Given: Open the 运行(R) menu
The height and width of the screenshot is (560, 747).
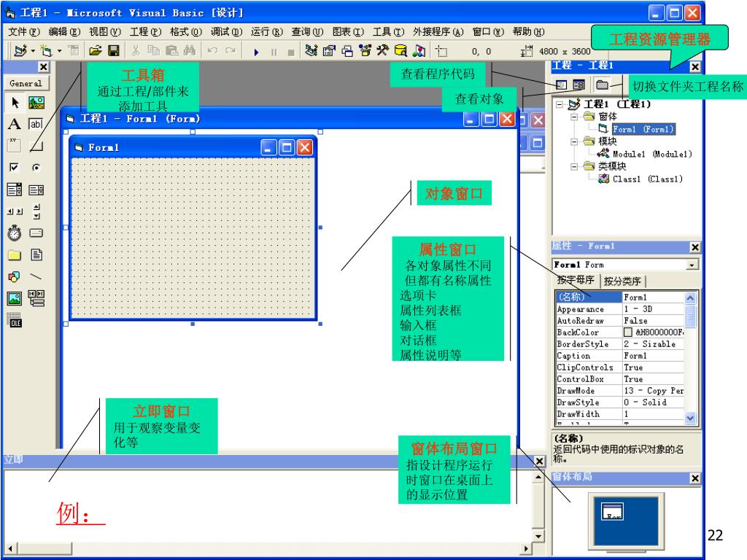Looking at the screenshot, I should [x=267, y=32].
